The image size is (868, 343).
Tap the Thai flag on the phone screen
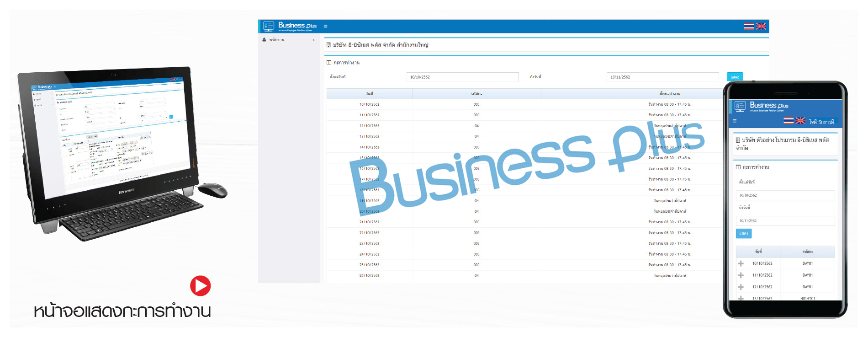(x=789, y=121)
